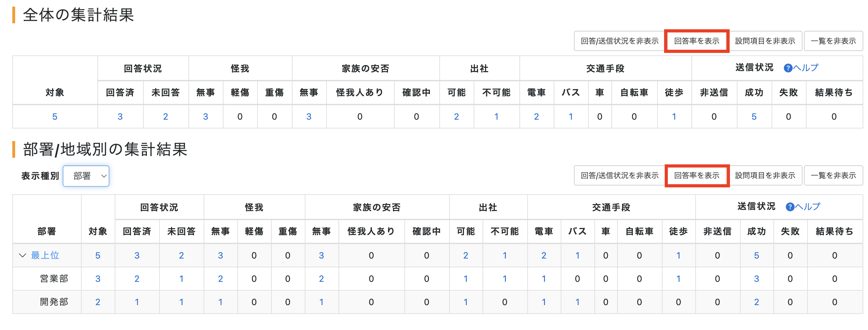
Task: Hide the department results list
Action: pyautogui.click(x=833, y=175)
